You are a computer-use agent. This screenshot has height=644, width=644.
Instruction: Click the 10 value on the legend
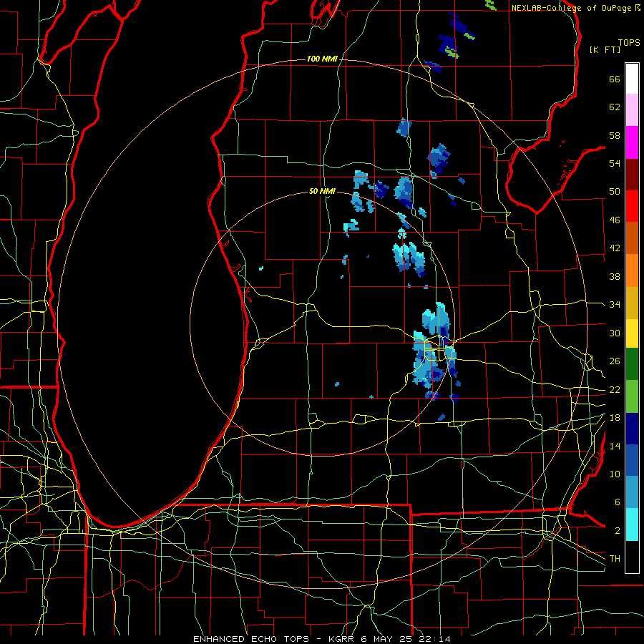pyautogui.click(x=615, y=474)
